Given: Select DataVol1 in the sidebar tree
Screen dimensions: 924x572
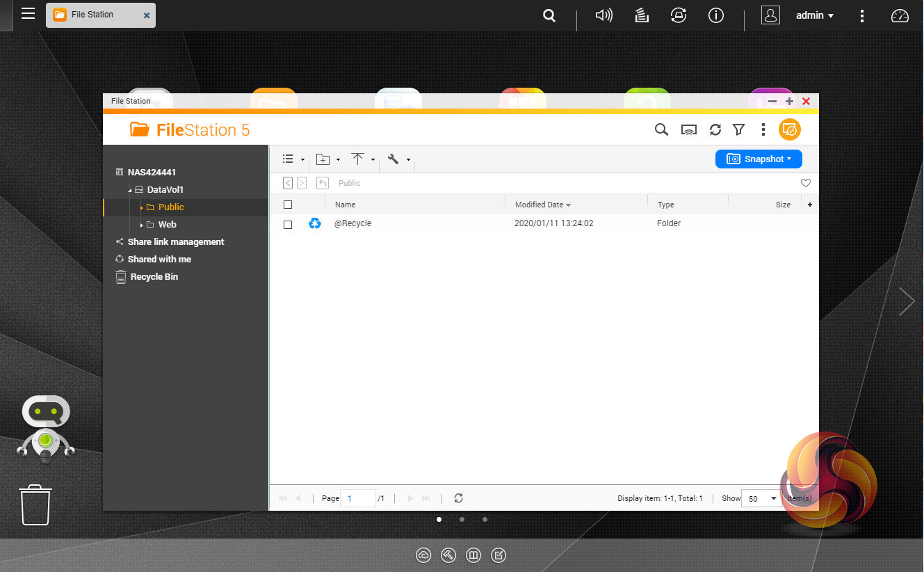Looking at the screenshot, I should (x=165, y=190).
